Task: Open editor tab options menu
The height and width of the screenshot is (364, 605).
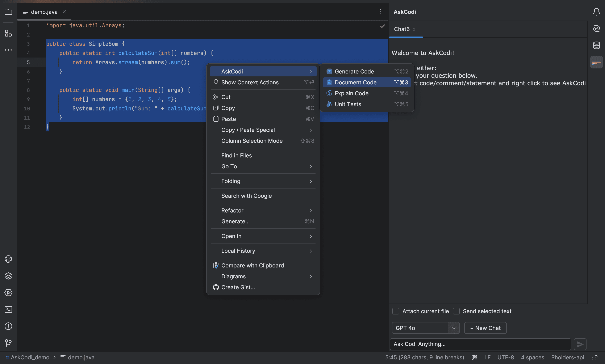Action: tap(380, 12)
